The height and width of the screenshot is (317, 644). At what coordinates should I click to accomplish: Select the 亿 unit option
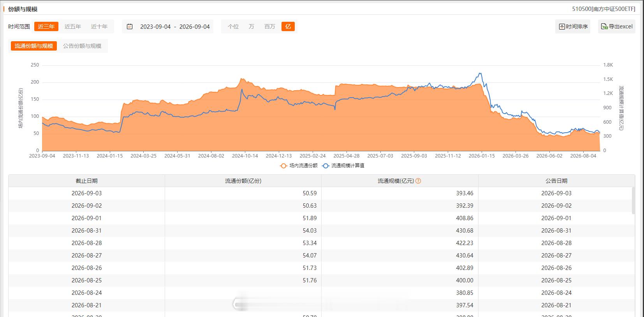point(288,26)
